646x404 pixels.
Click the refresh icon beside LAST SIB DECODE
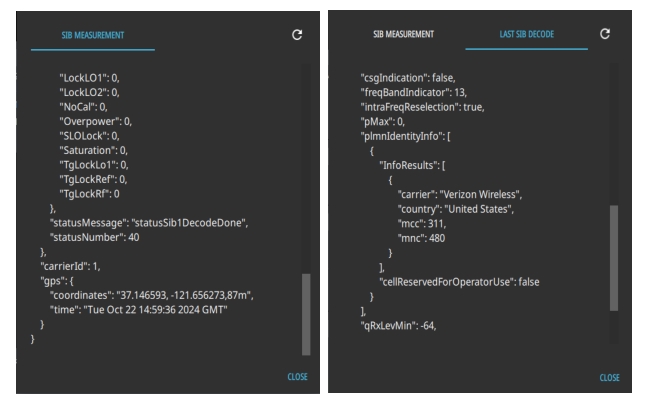[605, 34]
